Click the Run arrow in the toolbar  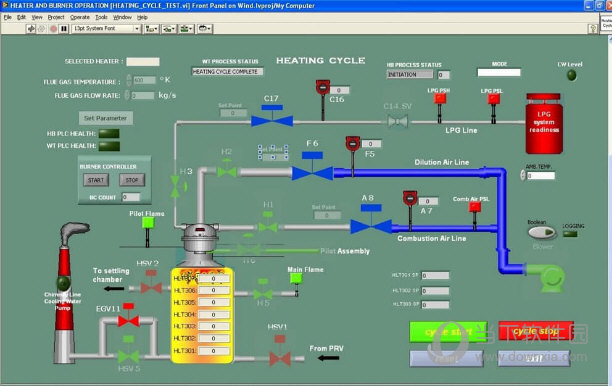pyautogui.click(x=31, y=28)
